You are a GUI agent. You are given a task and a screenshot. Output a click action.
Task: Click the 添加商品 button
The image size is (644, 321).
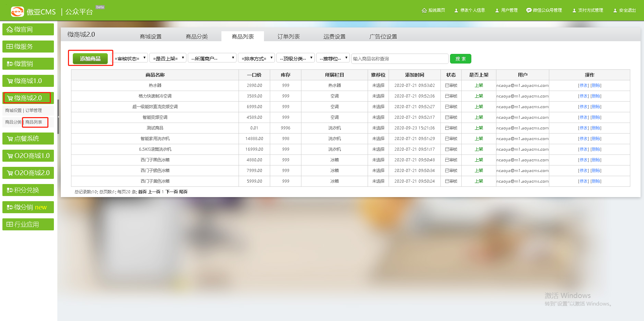[90, 59]
